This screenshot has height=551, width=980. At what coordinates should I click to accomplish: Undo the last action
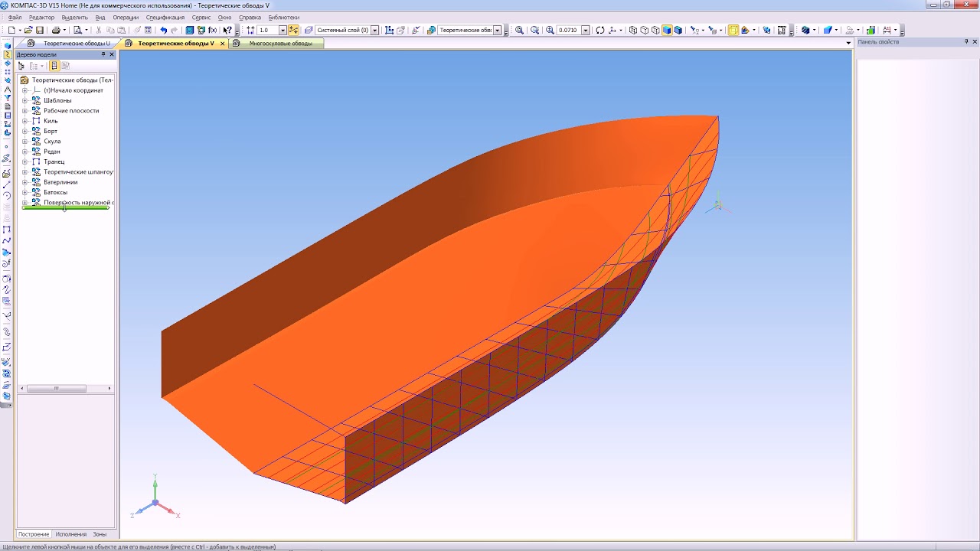coord(163,31)
